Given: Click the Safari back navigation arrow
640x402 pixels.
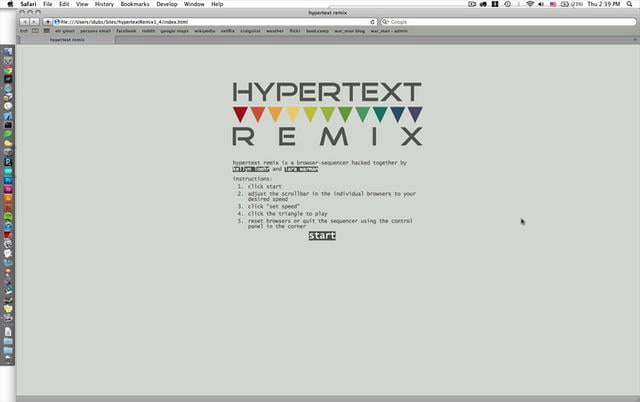Looking at the screenshot, I should tap(23, 21).
